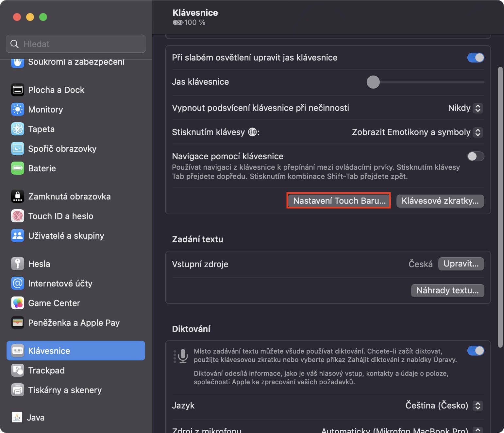Select the Baterie battery icon
This screenshot has width=504, height=433.
(x=18, y=168)
